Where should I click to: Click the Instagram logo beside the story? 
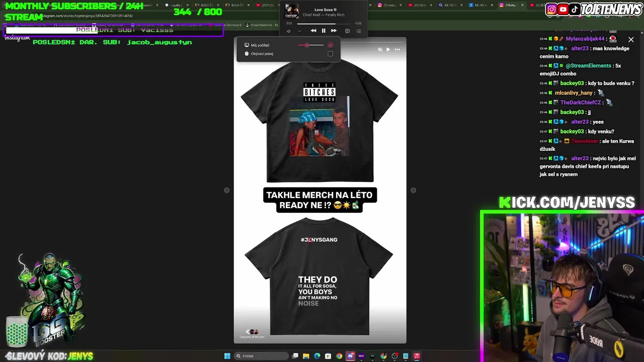click(18, 38)
